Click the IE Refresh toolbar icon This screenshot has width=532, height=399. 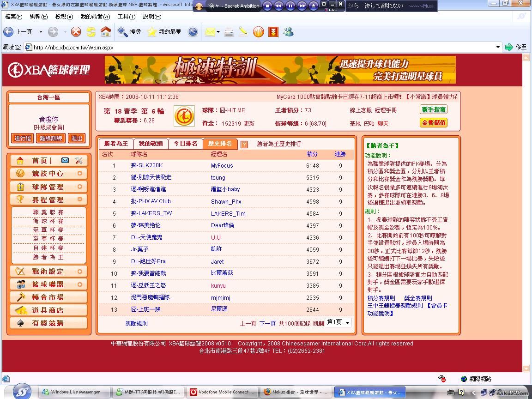pyautogui.click(x=91, y=32)
